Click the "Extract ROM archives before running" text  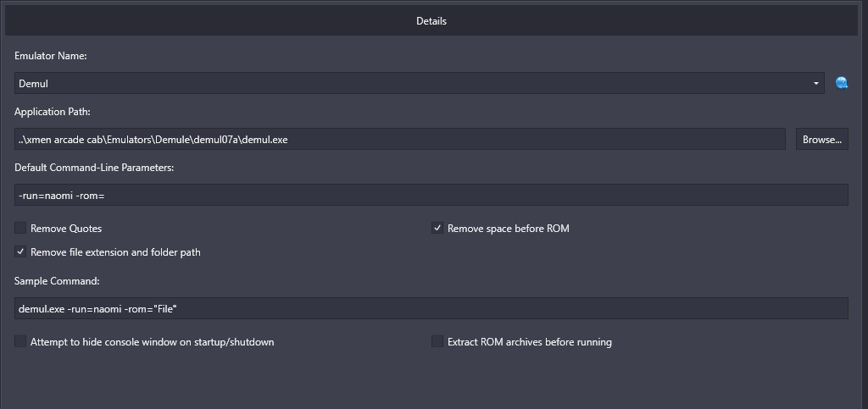530,342
